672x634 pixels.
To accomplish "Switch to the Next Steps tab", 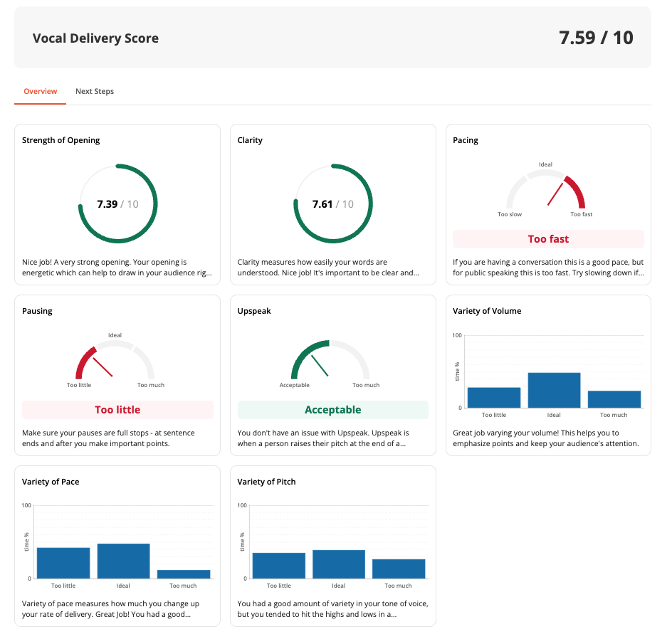I will (x=95, y=91).
